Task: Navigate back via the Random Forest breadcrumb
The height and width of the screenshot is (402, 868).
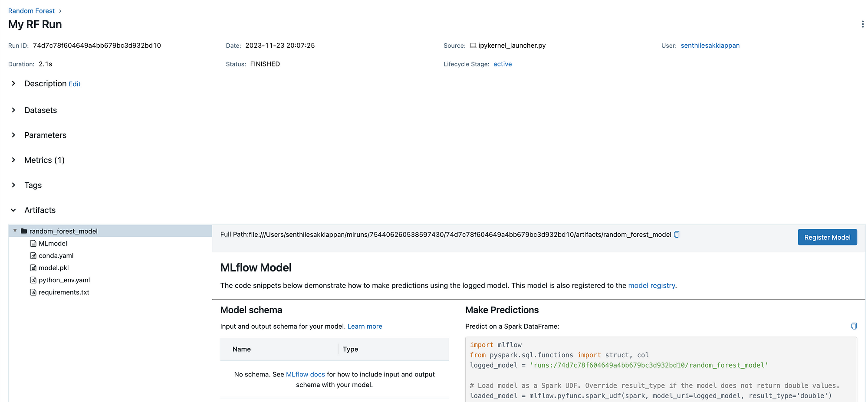Action: tap(31, 10)
